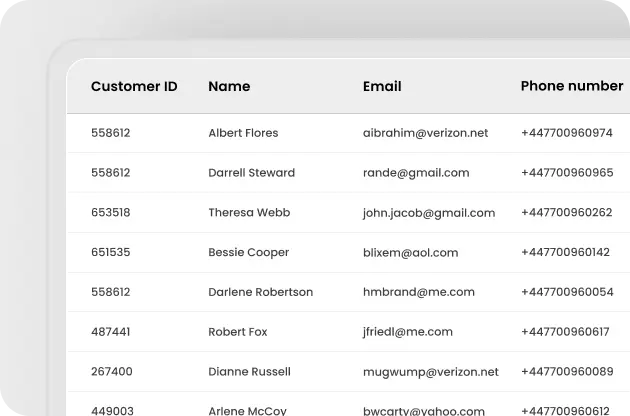Select phone number +447700960142
This screenshot has height=416, width=630.
(566, 252)
